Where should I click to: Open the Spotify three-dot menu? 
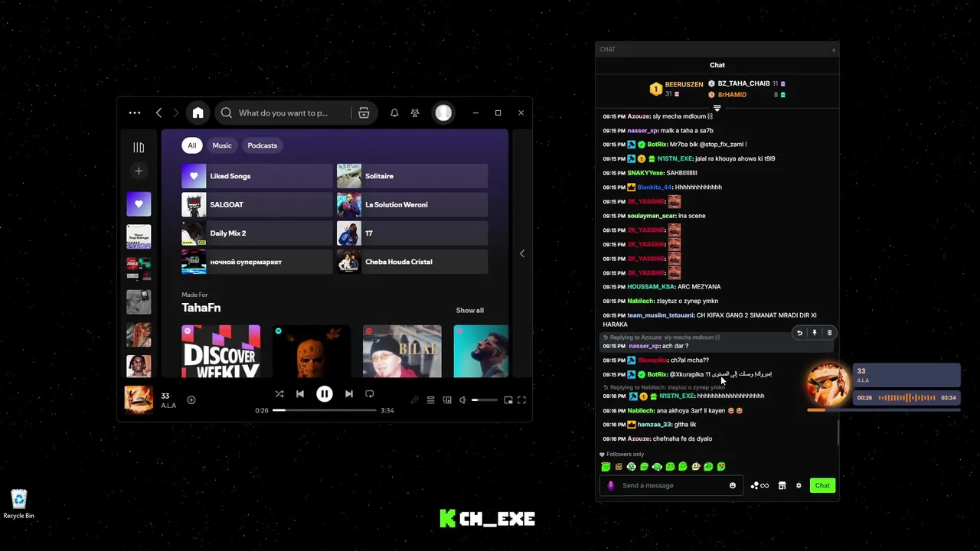135,113
